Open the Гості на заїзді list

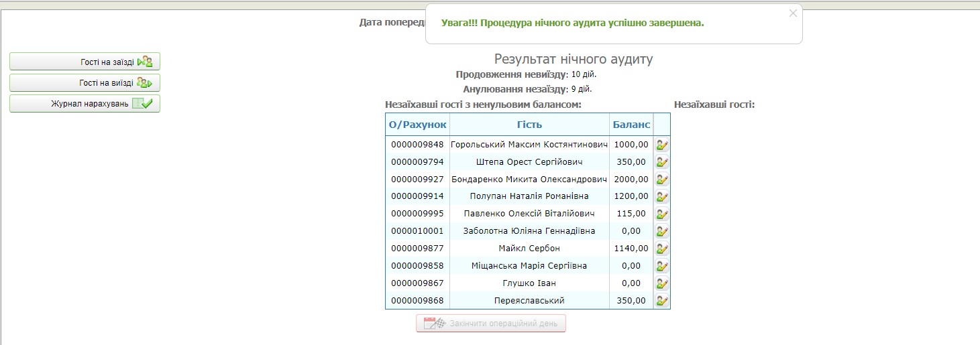(85, 62)
